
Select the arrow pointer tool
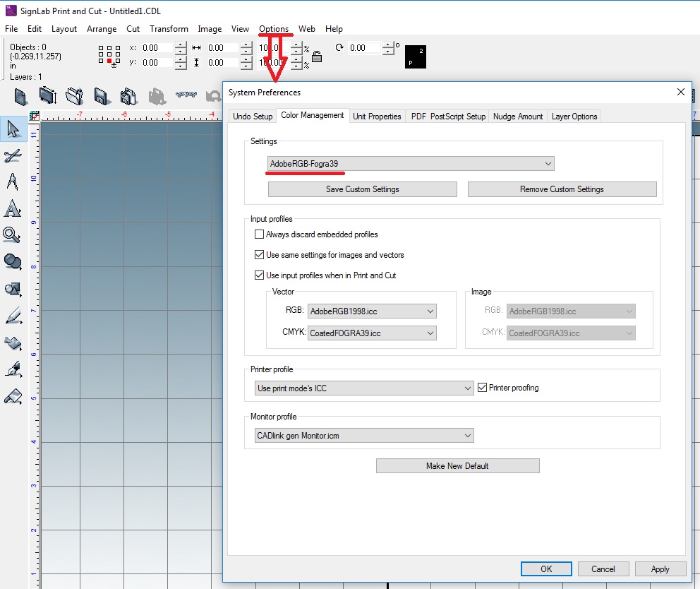tap(13, 129)
